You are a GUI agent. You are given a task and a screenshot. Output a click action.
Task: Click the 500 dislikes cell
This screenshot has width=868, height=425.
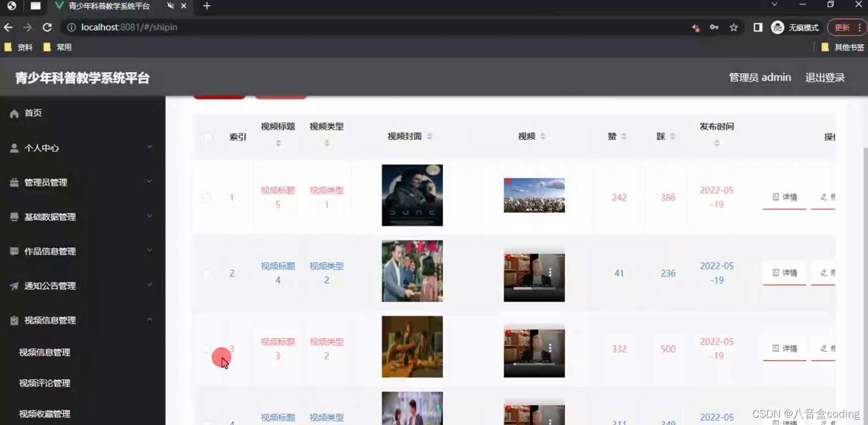tap(668, 349)
